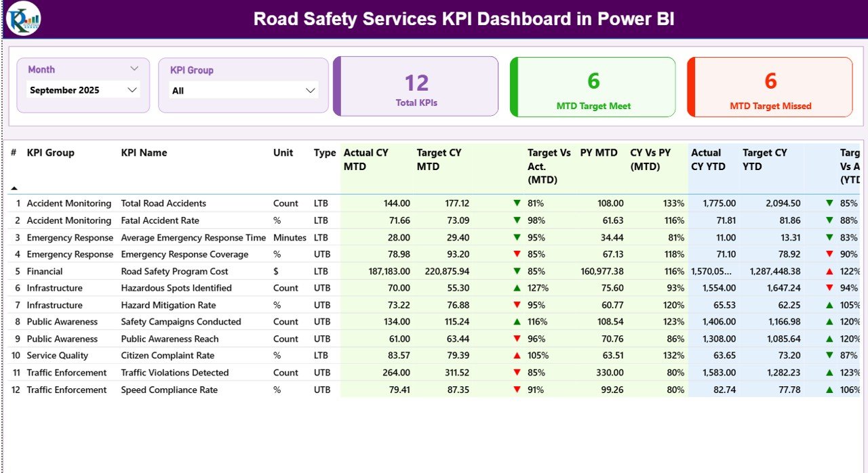Click green up-triangle for Safety Campaigns Conducted MTD
Screen dimensions: 868x473
[x=517, y=322]
